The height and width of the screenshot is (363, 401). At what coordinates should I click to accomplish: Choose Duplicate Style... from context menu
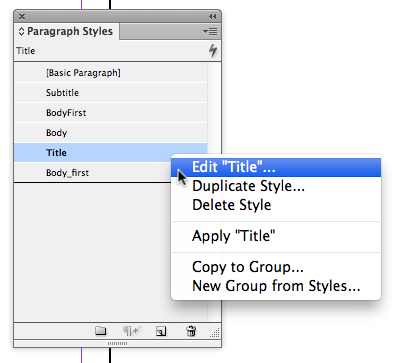click(x=276, y=186)
